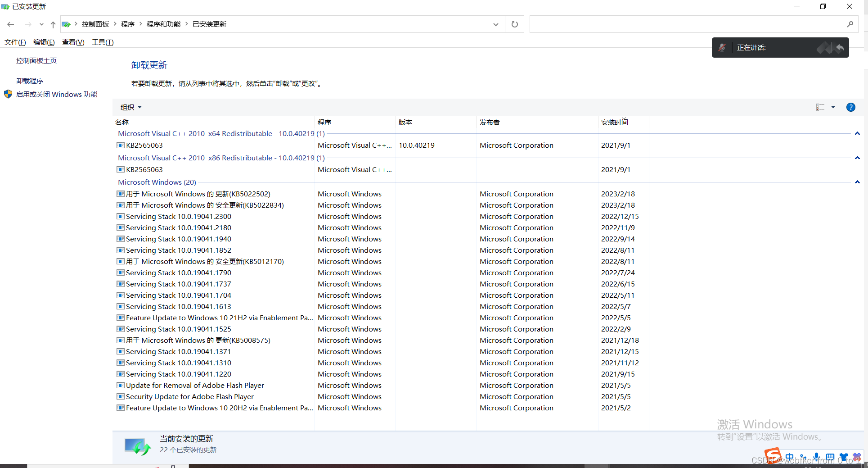Collapse the Microsoft Windows (20) group
Viewport: 868px width, 468px height.
click(x=857, y=182)
